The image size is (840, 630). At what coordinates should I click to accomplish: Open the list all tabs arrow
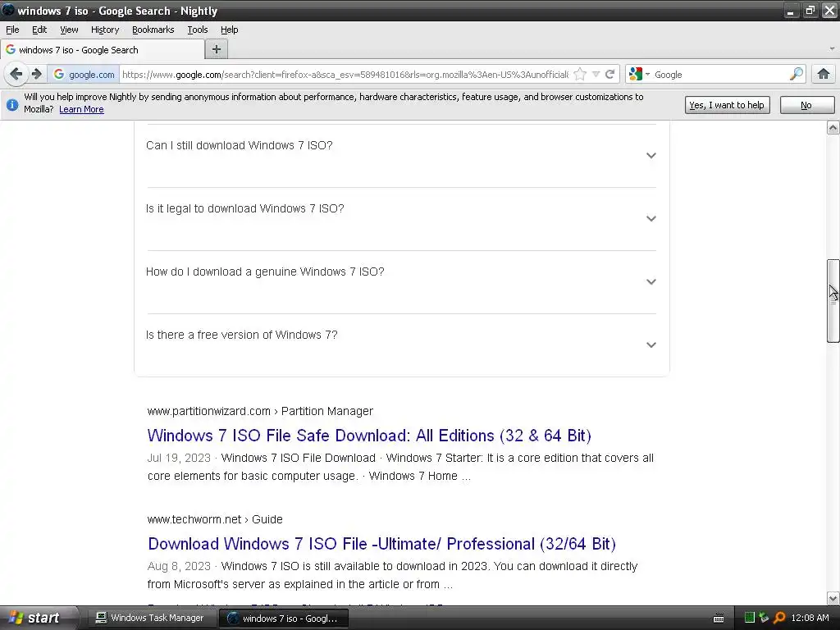click(x=832, y=49)
